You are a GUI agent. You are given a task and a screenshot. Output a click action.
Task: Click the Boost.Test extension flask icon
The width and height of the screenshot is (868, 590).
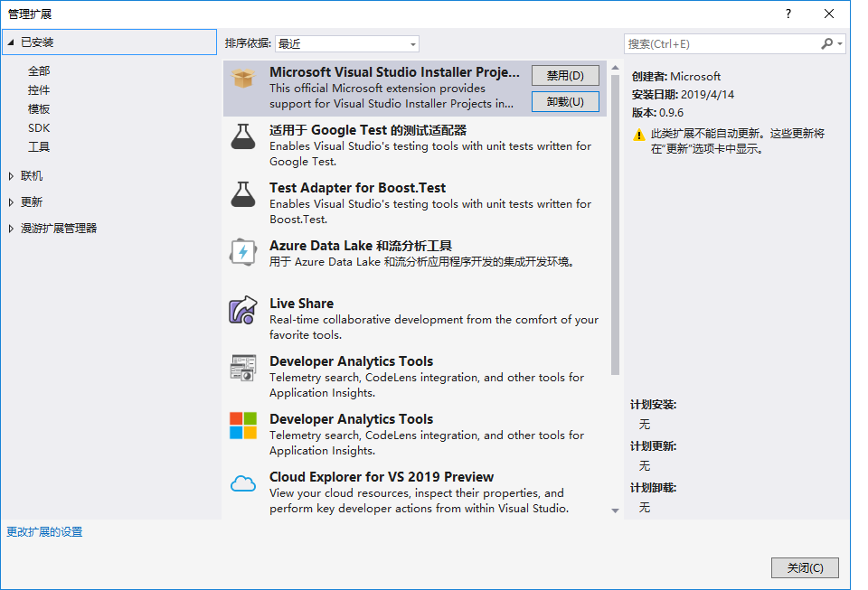(242, 196)
